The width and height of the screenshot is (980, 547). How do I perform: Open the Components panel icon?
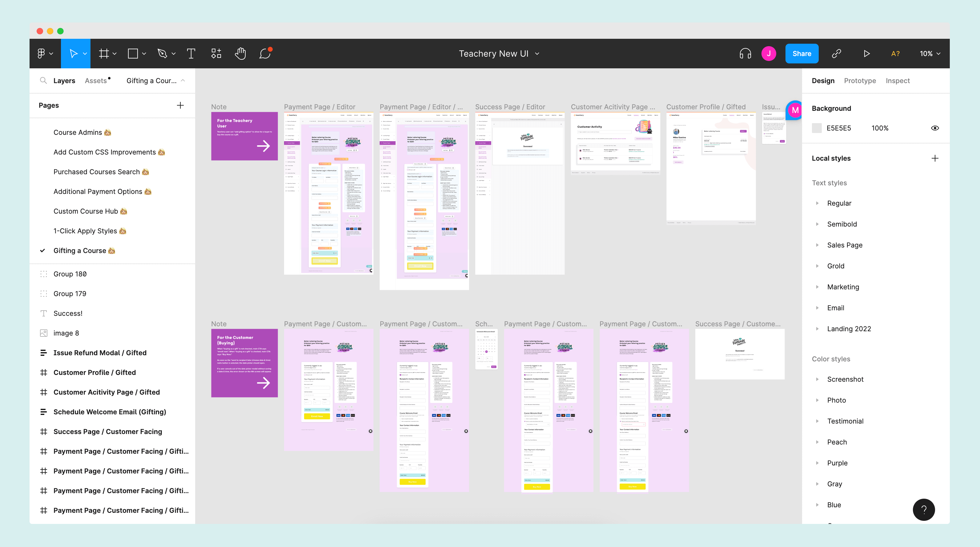pyautogui.click(x=216, y=53)
